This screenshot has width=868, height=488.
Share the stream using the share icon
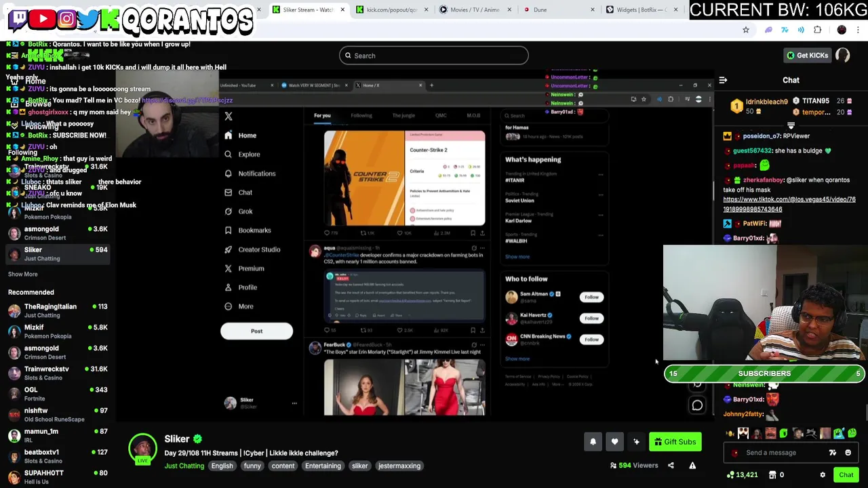(x=671, y=466)
